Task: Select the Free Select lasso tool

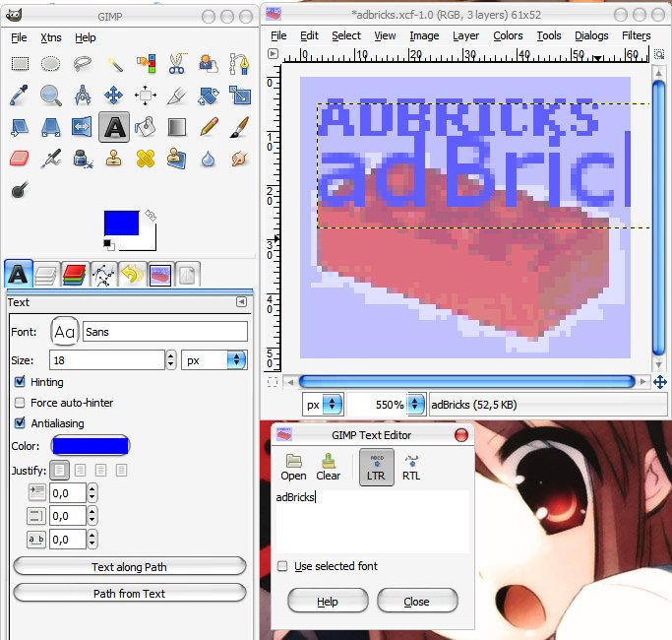Action: [83, 64]
